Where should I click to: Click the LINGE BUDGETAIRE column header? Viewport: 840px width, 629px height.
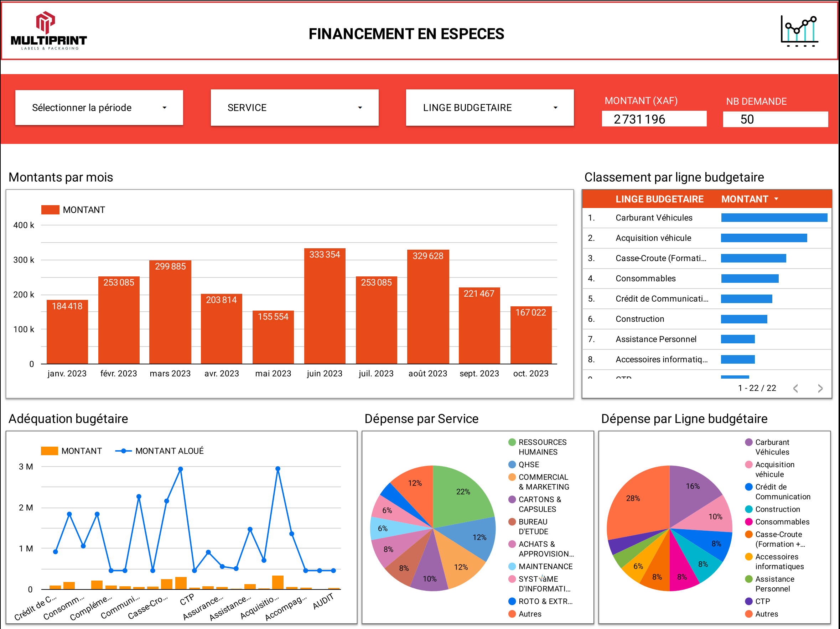[x=659, y=199]
